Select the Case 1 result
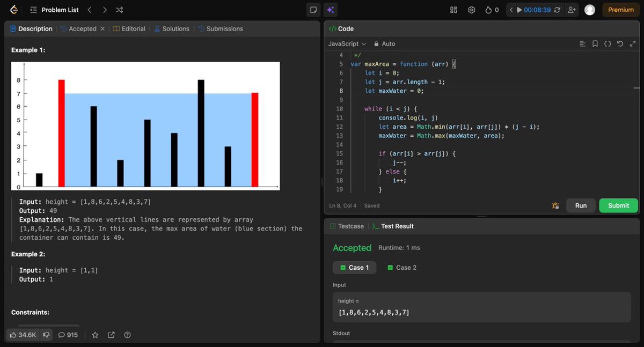Image resolution: width=644 pixels, height=347 pixels. [354, 268]
